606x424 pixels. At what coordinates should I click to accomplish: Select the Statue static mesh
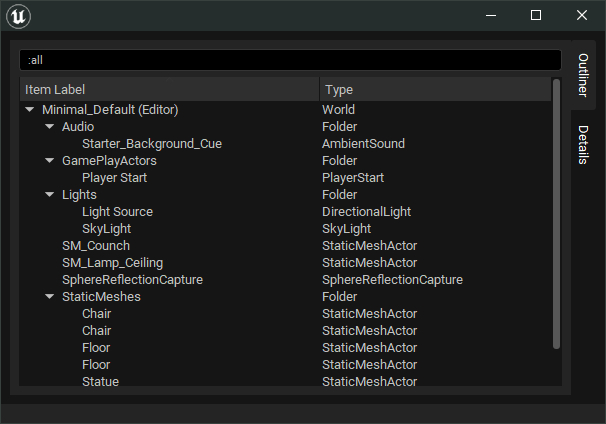101,382
